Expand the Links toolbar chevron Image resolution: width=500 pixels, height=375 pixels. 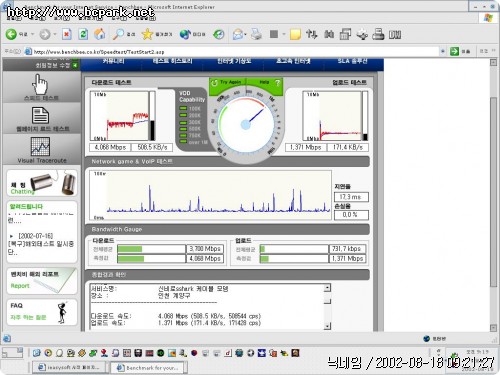coord(494,51)
